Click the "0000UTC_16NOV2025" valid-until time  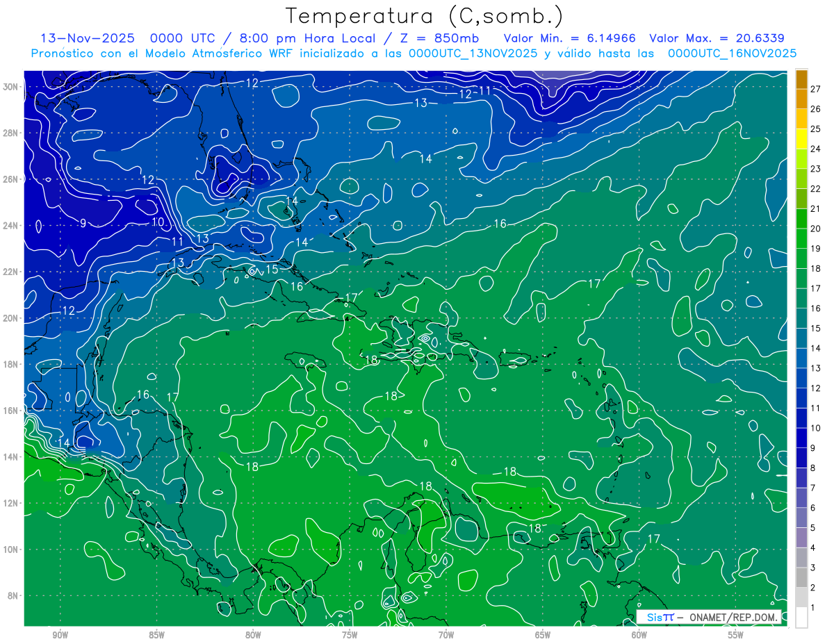click(x=732, y=53)
